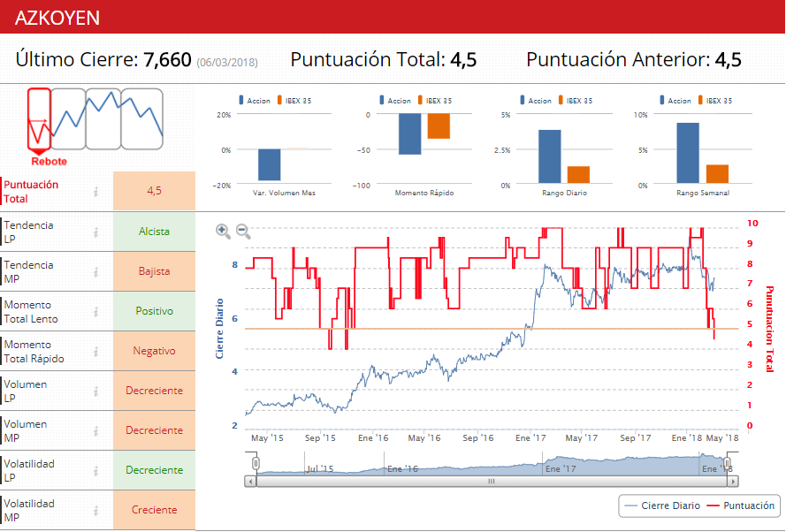Click the Bajista value cell
The image size is (786, 532).
(x=154, y=271)
